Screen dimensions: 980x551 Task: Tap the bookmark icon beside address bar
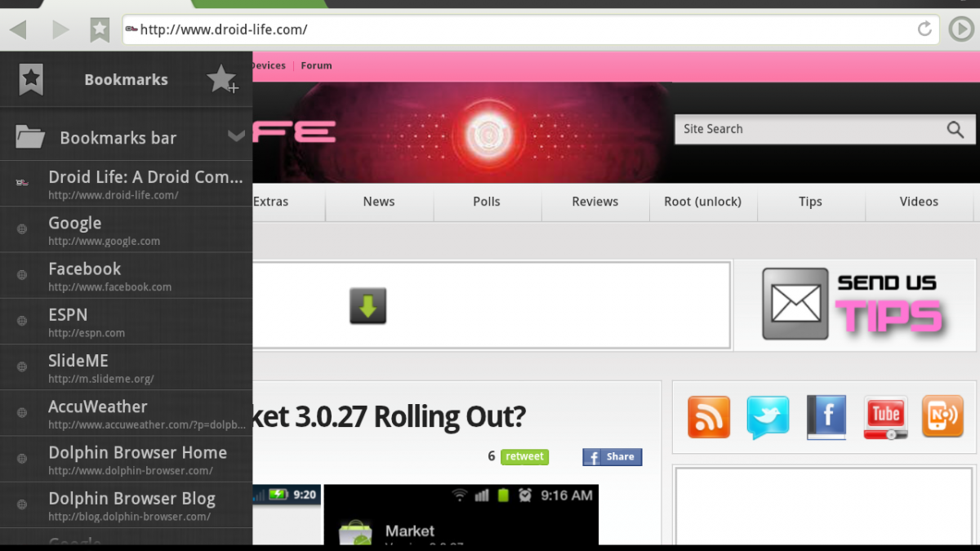click(100, 30)
